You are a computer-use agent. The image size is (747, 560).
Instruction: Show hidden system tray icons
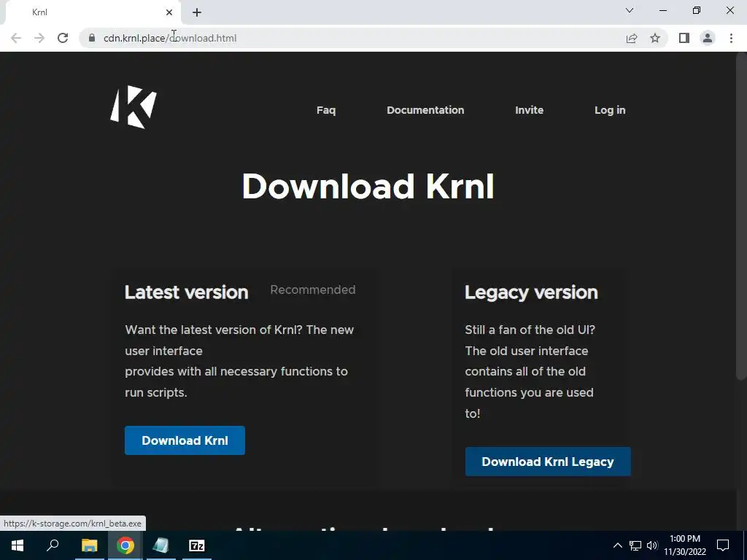(x=617, y=545)
